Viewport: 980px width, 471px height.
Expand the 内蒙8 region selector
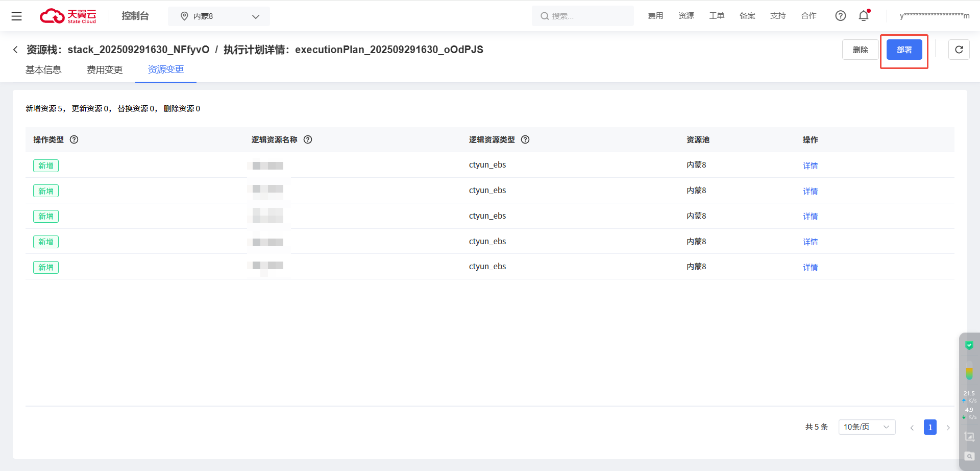[219, 16]
